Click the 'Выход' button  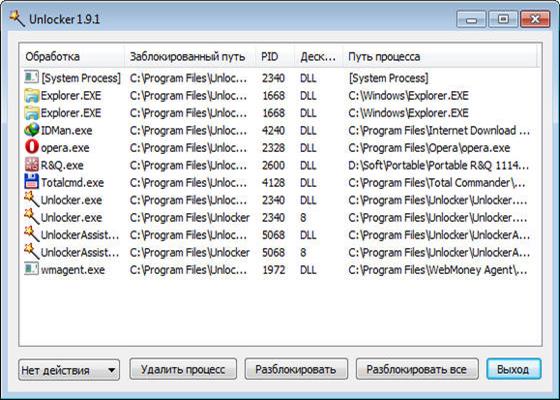tap(514, 369)
